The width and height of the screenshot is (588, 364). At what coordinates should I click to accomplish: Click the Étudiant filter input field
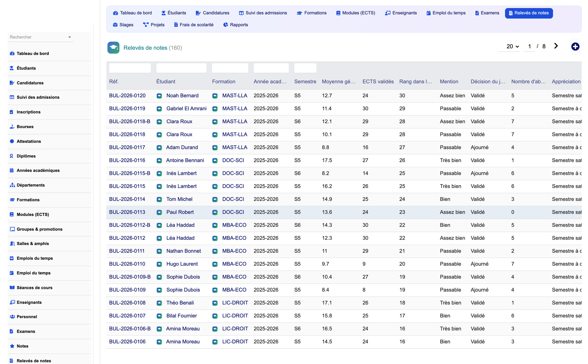tap(181, 68)
